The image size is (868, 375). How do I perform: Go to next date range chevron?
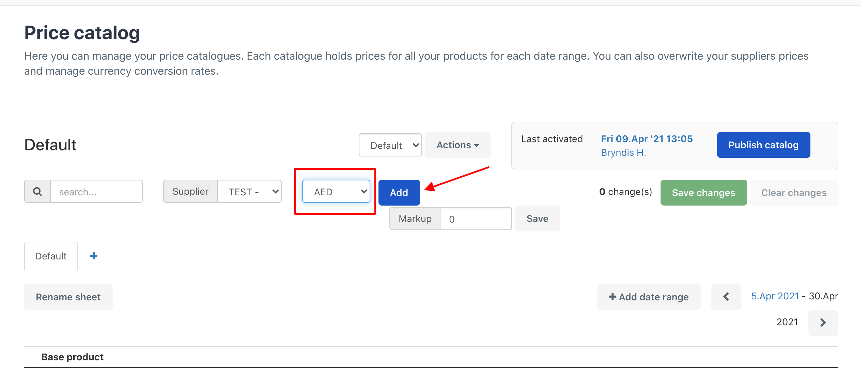coord(823,322)
